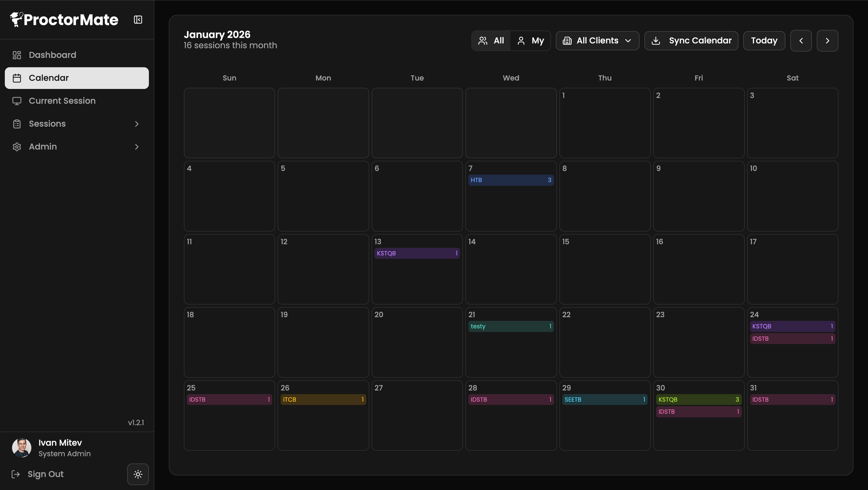
Task: Open Current Session view
Action: [62, 101]
